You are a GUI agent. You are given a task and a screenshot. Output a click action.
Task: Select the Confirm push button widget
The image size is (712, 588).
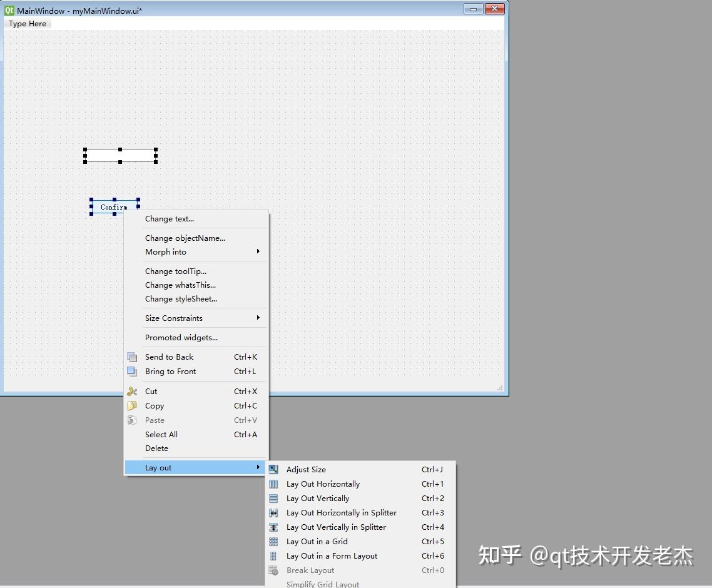pyautogui.click(x=114, y=206)
